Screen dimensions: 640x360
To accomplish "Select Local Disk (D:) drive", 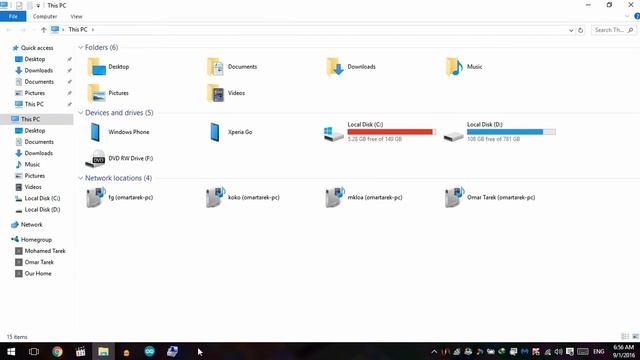I will [x=499, y=132].
